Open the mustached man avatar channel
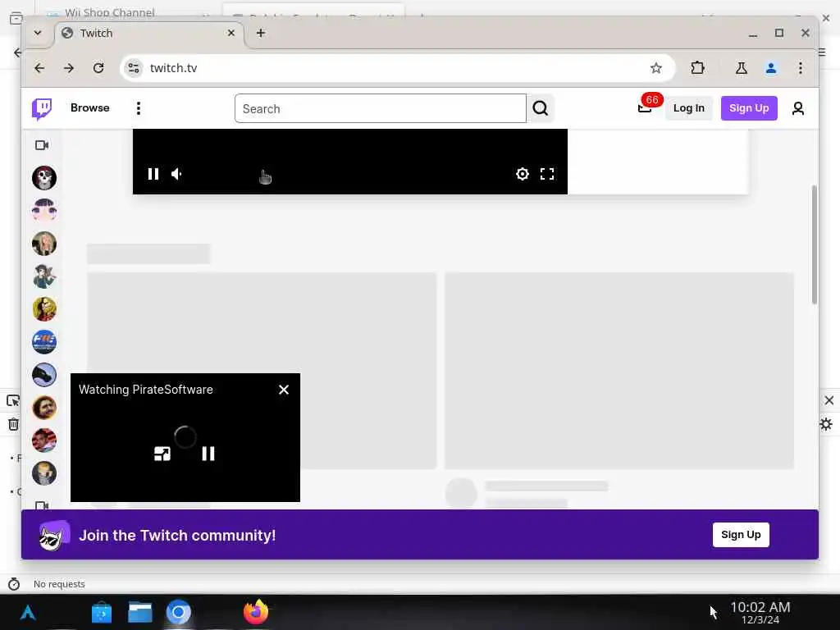Viewport: 840px width, 630px height. pyautogui.click(x=44, y=408)
